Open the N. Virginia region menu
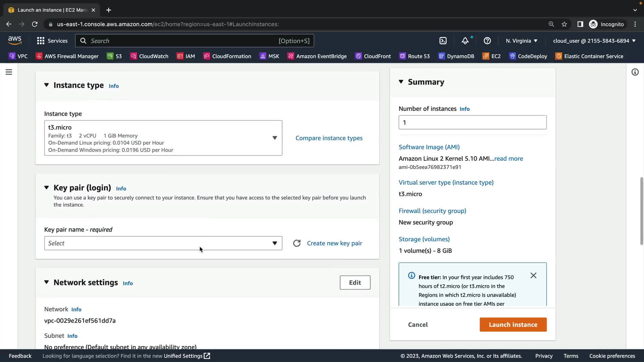 click(521, 41)
